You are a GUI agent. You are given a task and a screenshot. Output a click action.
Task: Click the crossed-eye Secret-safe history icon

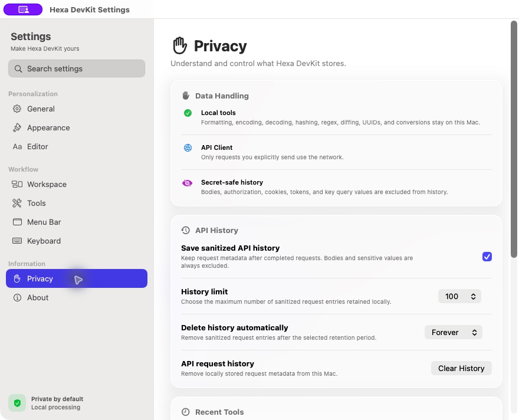click(188, 183)
